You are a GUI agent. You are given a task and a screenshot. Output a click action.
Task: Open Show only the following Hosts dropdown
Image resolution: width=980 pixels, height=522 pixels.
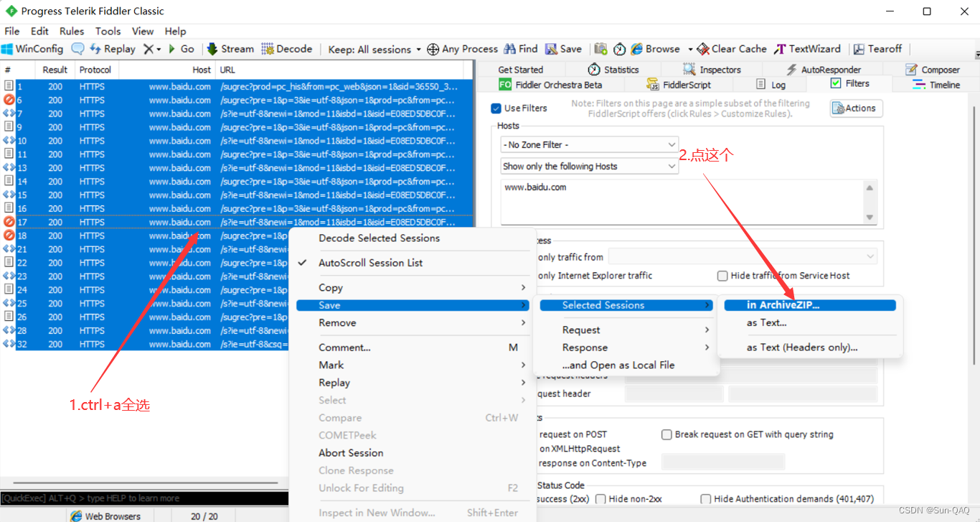point(589,167)
